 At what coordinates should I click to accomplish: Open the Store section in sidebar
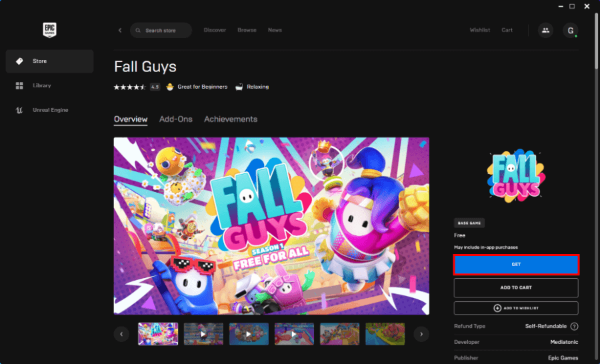tap(49, 61)
